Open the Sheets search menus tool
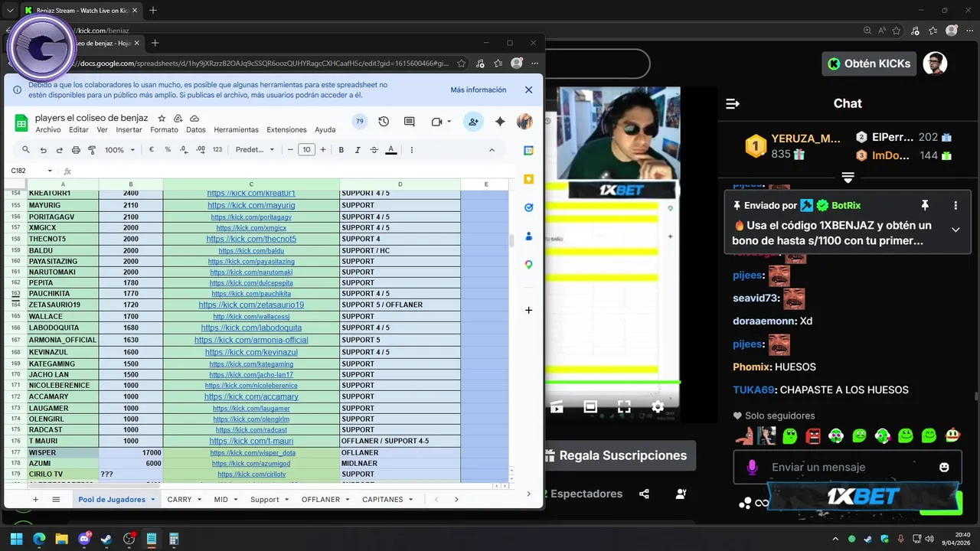 tap(25, 150)
